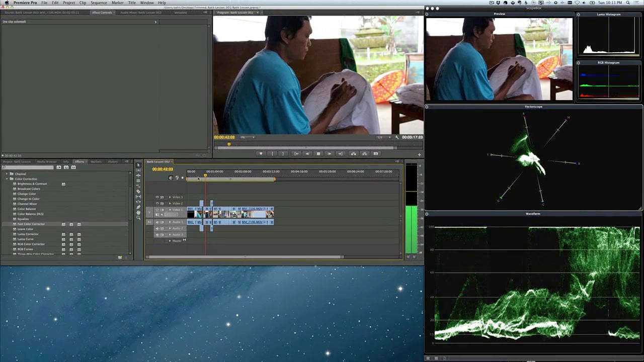Click the Lift button in Program monitor
644x362 pixels.
pos(353,154)
